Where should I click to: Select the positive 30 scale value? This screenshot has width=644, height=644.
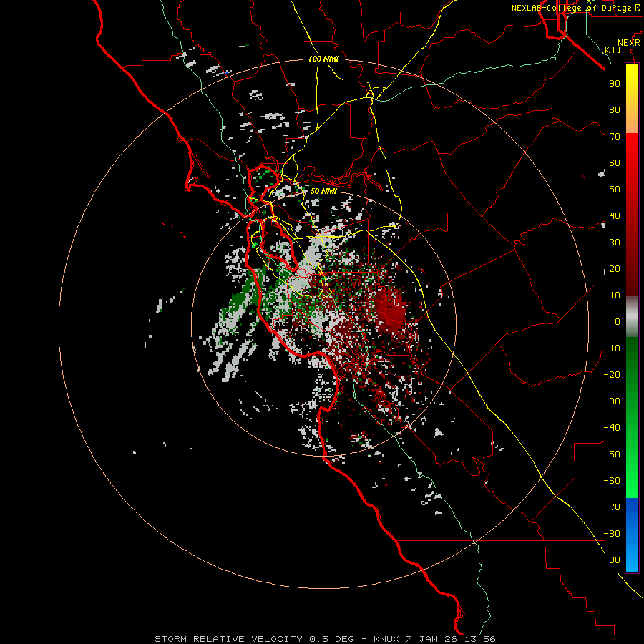[x=615, y=243]
